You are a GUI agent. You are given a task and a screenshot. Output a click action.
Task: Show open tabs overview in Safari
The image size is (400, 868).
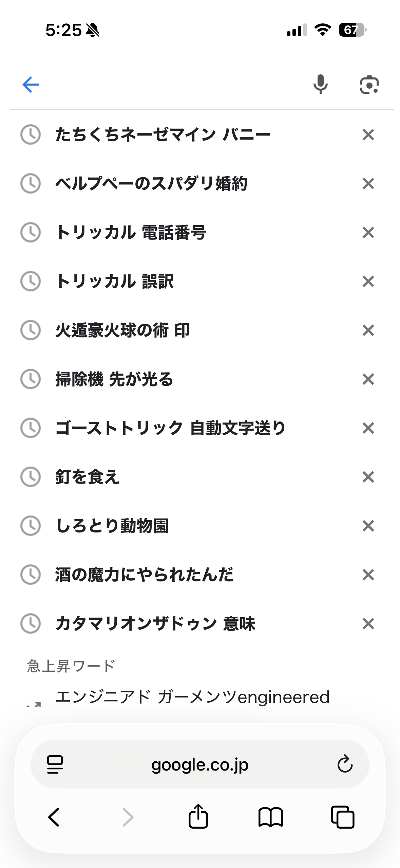tap(343, 816)
